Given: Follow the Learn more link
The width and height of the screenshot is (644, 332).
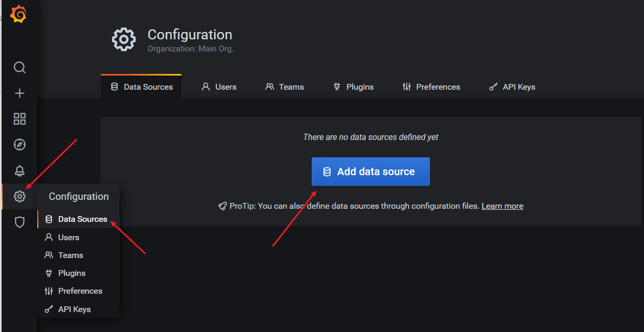Looking at the screenshot, I should [x=502, y=206].
